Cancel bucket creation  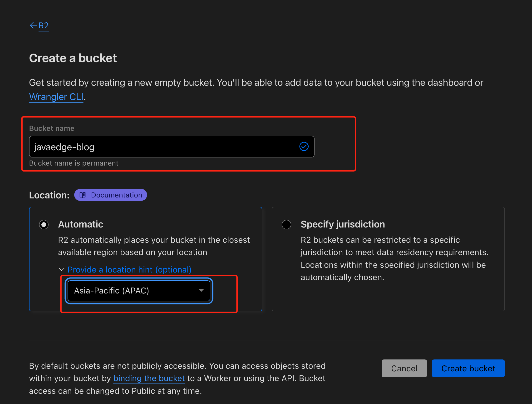pos(404,368)
